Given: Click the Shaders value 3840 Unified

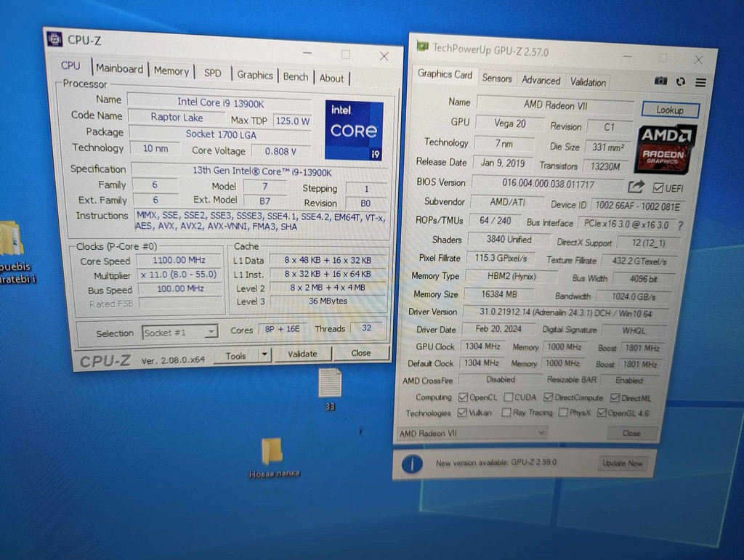Looking at the screenshot, I should (x=509, y=240).
